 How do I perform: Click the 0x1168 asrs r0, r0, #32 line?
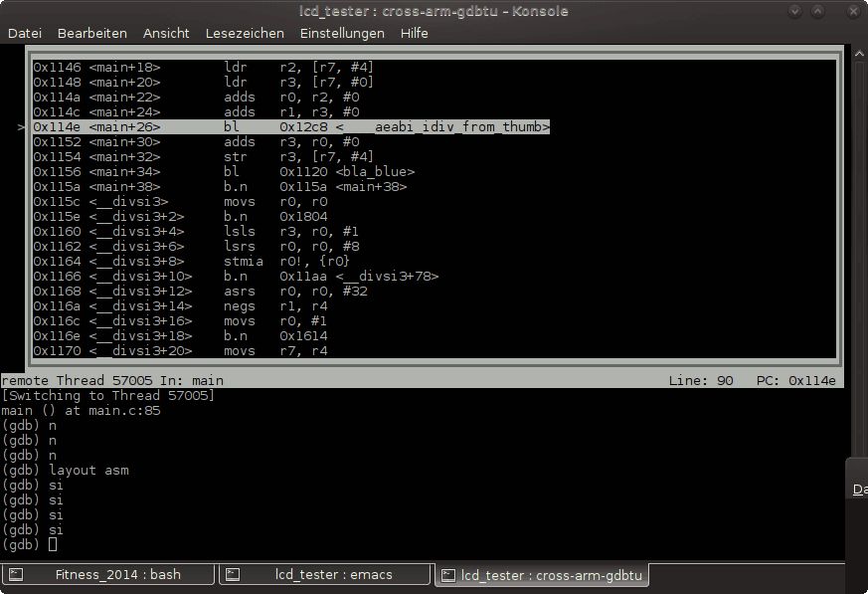pyautogui.click(x=201, y=292)
